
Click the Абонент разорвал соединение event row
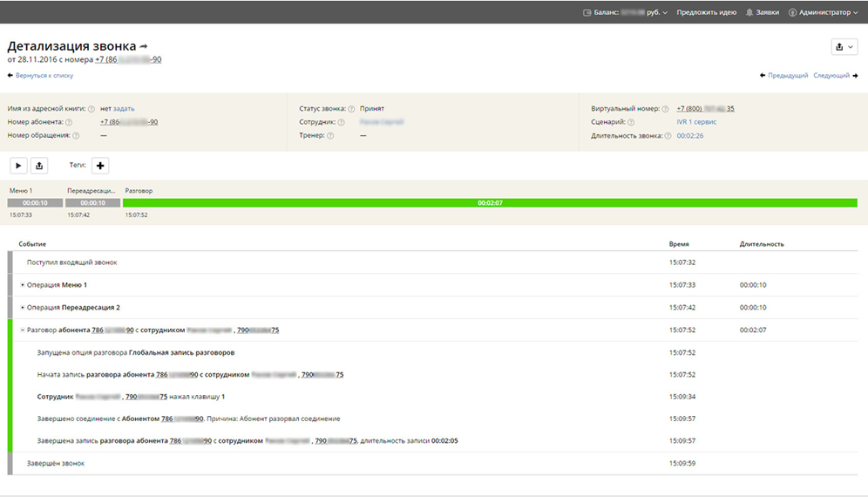click(432, 419)
